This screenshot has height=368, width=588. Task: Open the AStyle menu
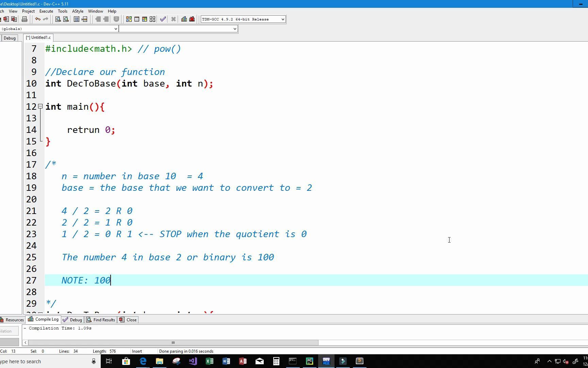pos(78,11)
